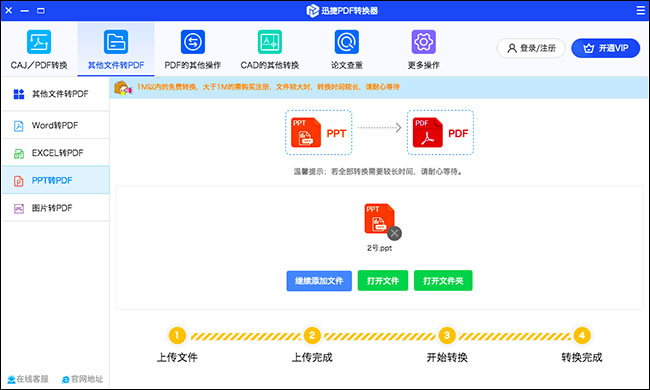Click the mascot announcement icon in banner
Viewport: 650px width, 390px height.
(x=123, y=88)
